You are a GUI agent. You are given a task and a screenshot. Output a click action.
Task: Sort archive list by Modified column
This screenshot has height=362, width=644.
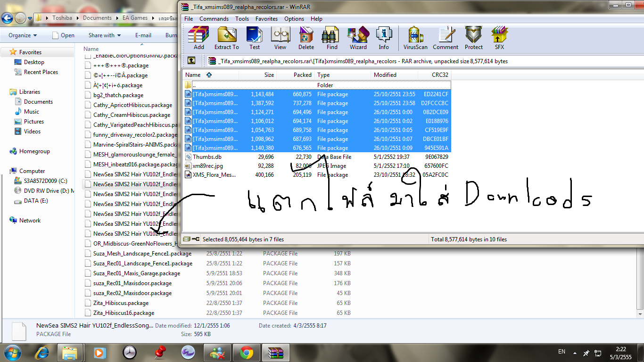click(394, 75)
